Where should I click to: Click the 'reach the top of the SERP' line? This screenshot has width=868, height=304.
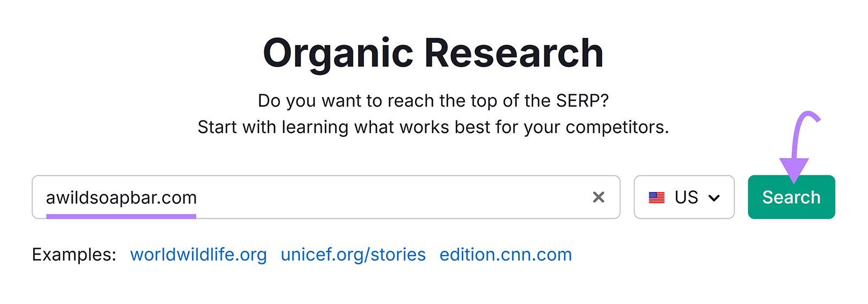point(433,100)
